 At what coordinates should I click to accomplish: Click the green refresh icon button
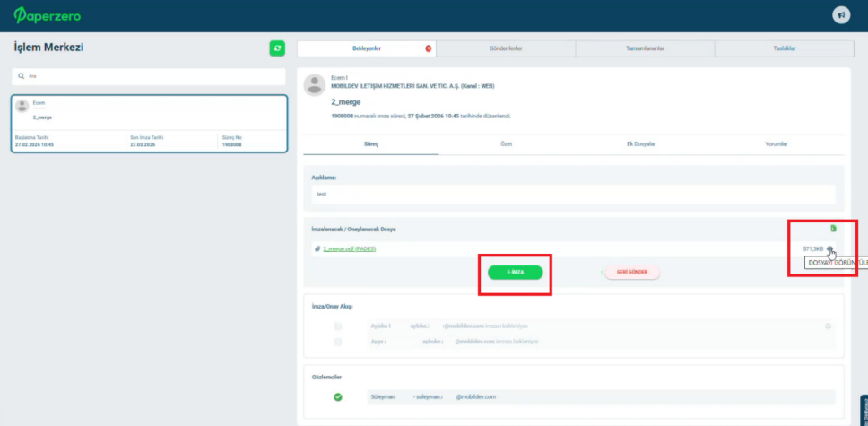point(277,48)
